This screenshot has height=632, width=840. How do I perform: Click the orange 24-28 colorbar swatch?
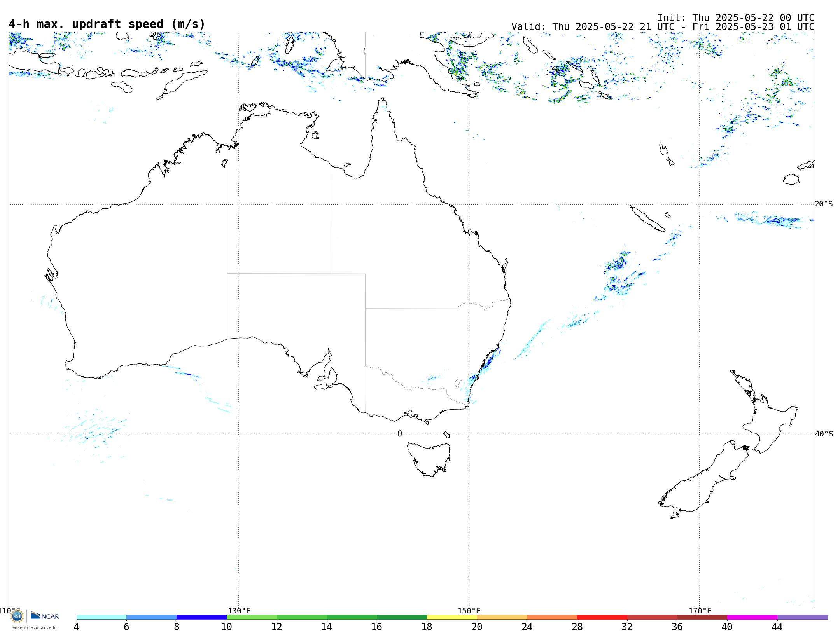click(x=552, y=617)
